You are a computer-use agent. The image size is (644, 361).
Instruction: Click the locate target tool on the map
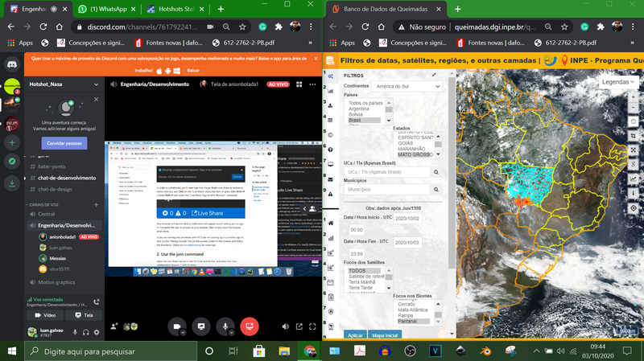[x=633, y=208]
